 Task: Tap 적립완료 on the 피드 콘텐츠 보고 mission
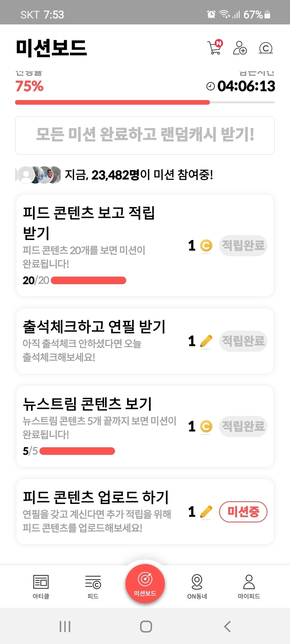[243, 246]
